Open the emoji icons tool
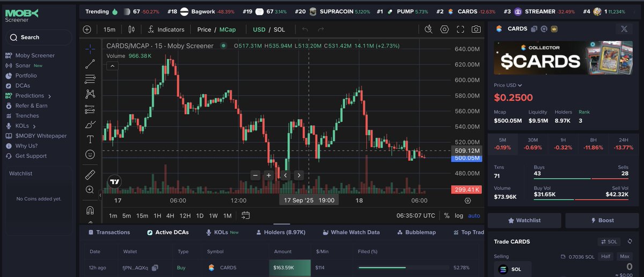Screen dimensions: 644x277 pos(90,154)
